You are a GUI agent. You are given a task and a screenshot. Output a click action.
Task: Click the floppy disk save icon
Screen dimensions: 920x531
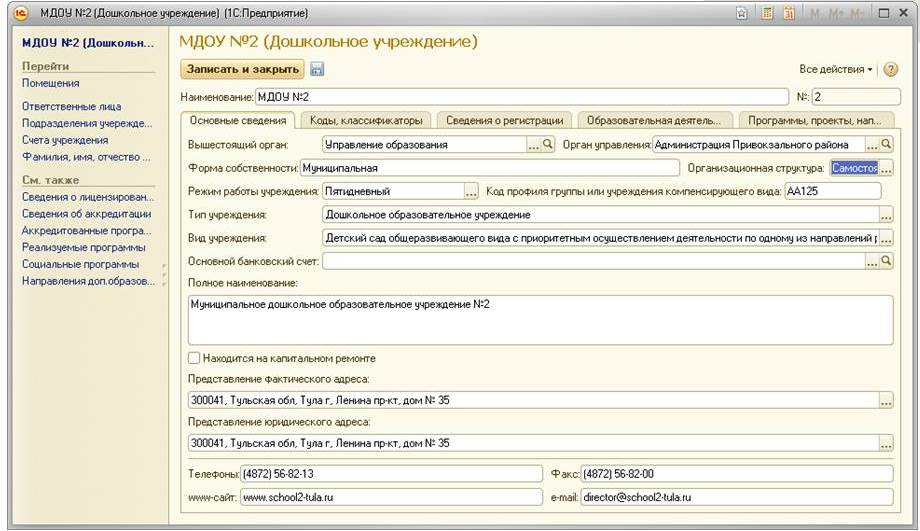pos(317,70)
